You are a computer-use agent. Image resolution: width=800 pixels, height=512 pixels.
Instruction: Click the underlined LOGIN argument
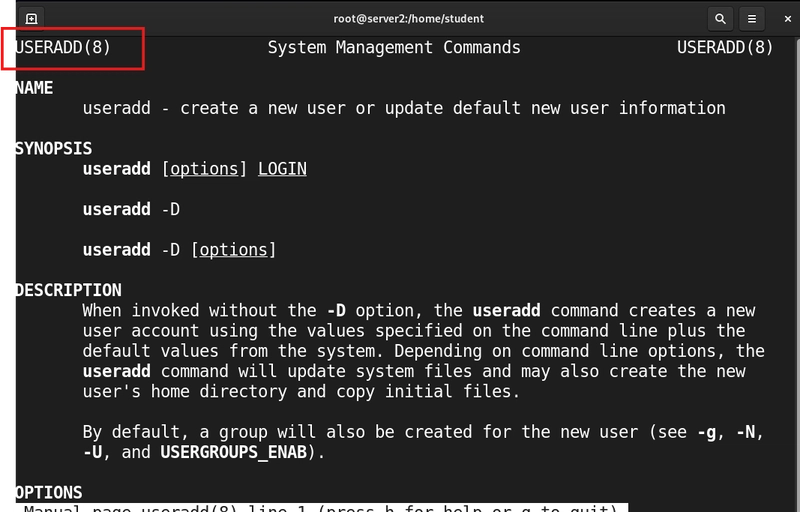pyautogui.click(x=282, y=169)
